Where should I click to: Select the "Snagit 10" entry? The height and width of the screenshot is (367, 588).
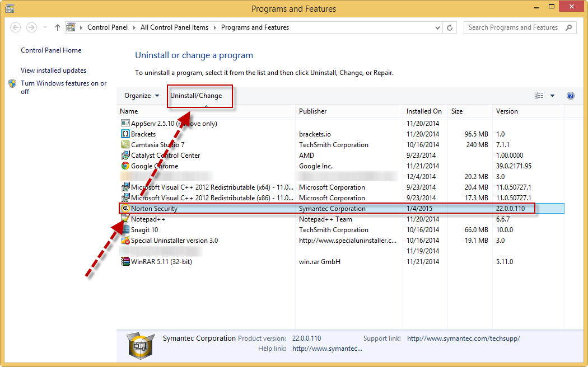point(144,230)
